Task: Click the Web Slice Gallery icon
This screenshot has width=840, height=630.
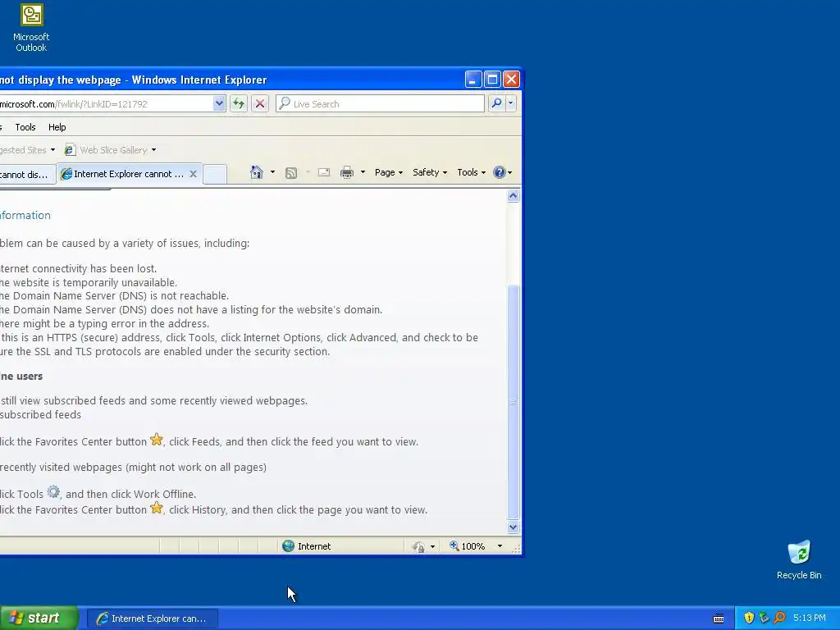Action: pyautogui.click(x=70, y=150)
